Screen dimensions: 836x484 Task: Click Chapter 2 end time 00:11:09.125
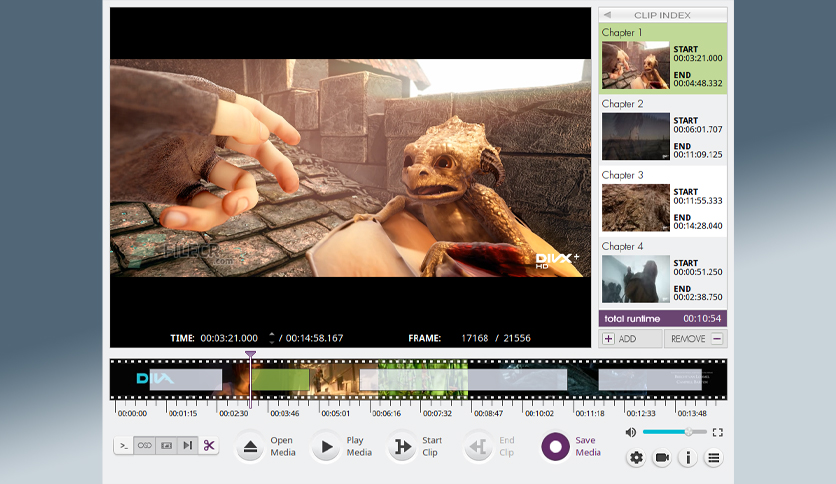click(697, 155)
